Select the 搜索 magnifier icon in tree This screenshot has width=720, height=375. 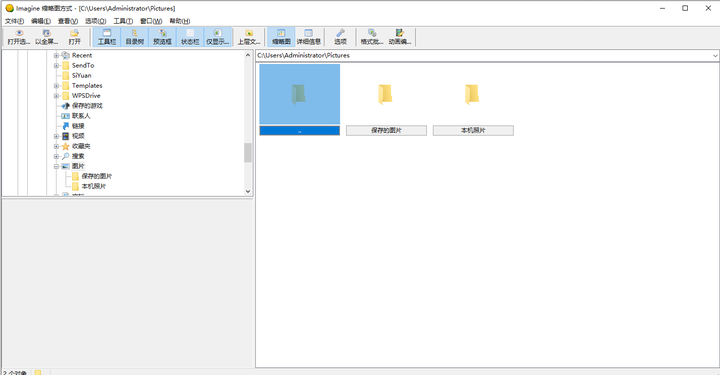point(66,156)
